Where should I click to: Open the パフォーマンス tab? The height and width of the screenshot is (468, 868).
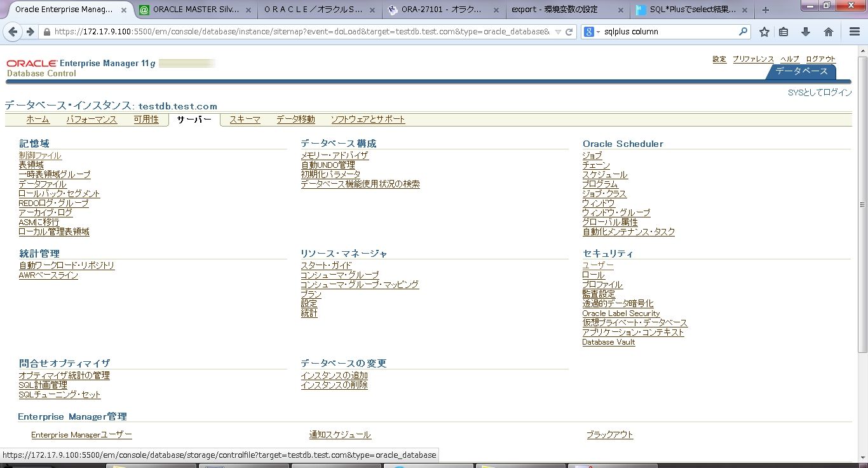coord(92,120)
